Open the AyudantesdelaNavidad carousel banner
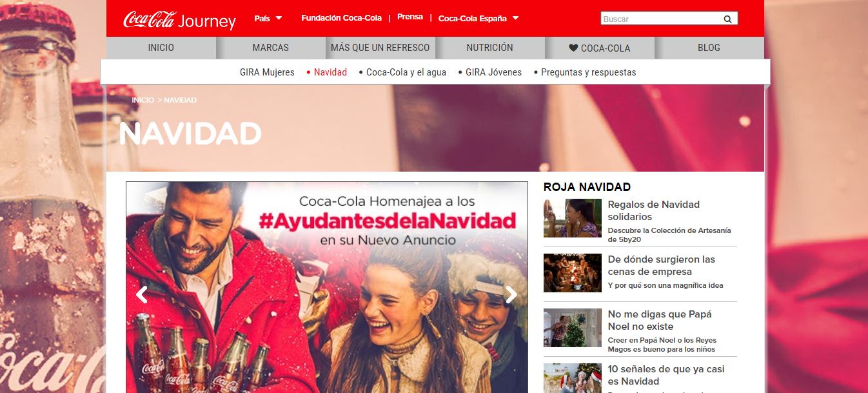 click(327, 287)
